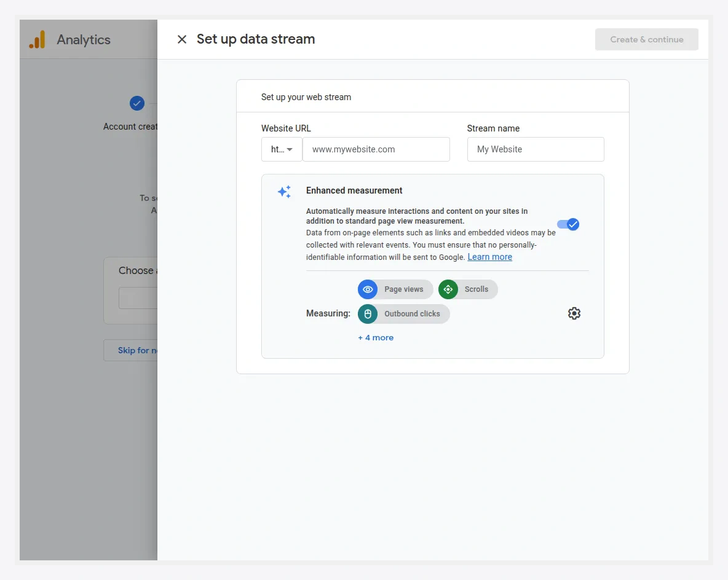
Task: Click the Set up data stream title
Action: [x=256, y=39]
